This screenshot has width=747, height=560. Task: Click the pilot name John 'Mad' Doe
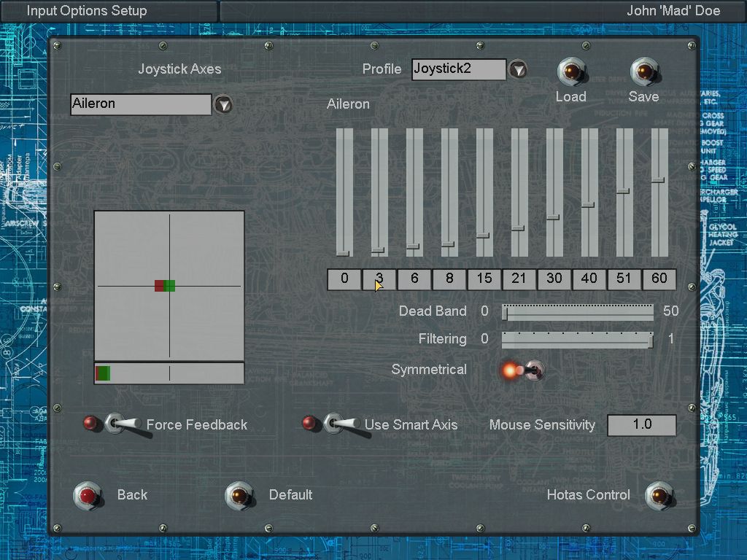[673, 10]
